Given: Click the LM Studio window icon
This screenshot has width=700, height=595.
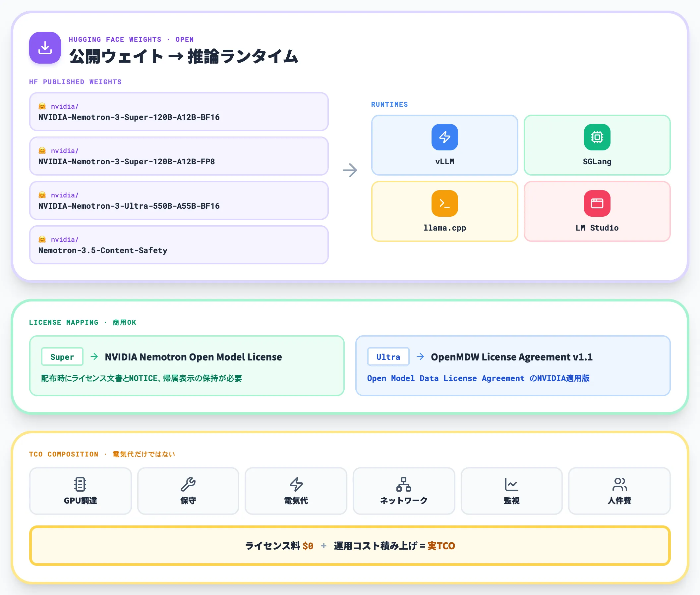Looking at the screenshot, I should (x=597, y=203).
